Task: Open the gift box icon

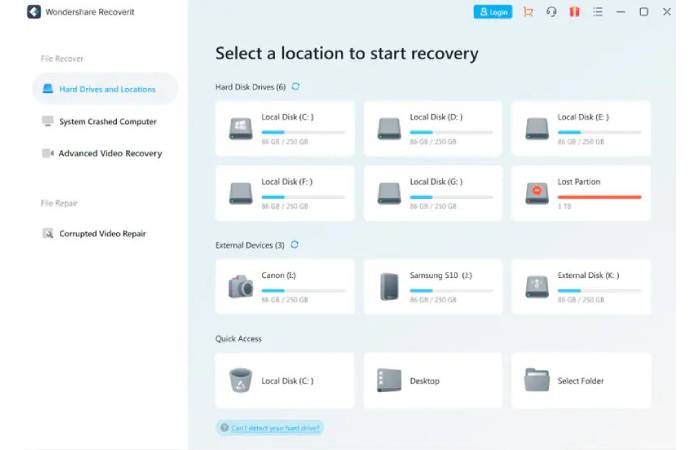Action: pos(574,12)
